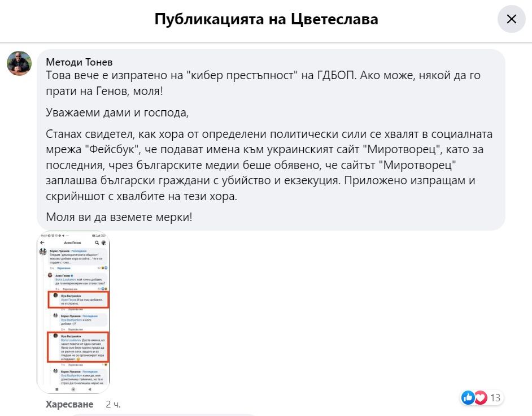Click the blue thumbs-up reaction icon
This screenshot has width=532, height=416.
pos(468,398)
